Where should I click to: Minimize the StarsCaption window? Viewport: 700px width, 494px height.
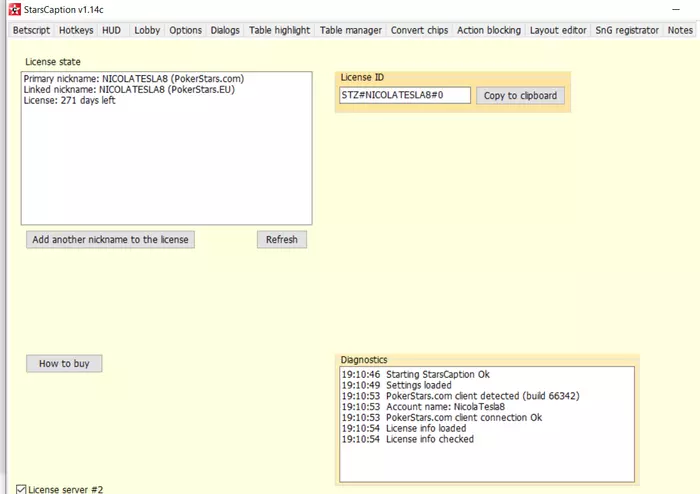pos(676,9)
